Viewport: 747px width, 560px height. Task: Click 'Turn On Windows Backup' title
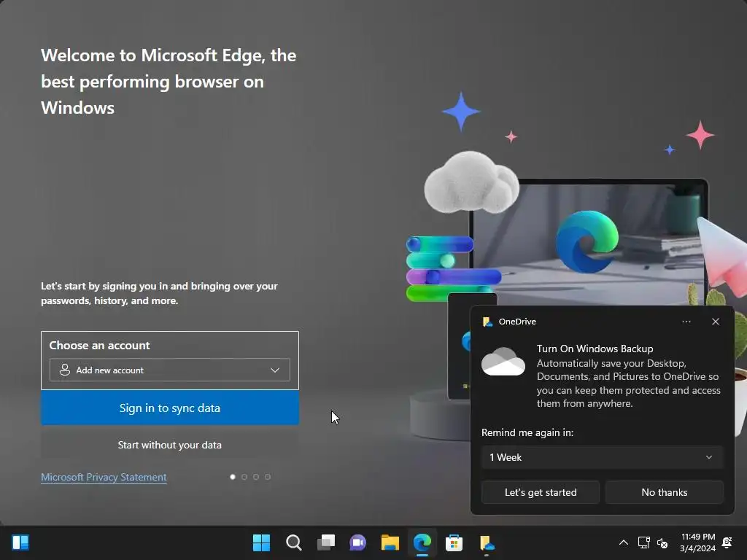pos(595,349)
